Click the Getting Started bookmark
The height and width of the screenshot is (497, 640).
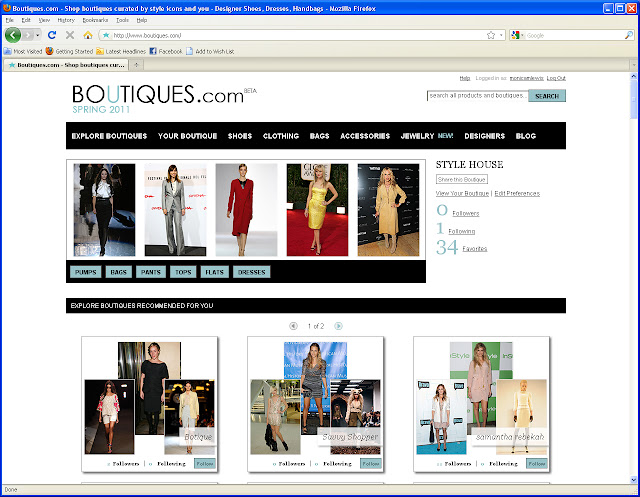pyautogui.click(x=69, y=51)
